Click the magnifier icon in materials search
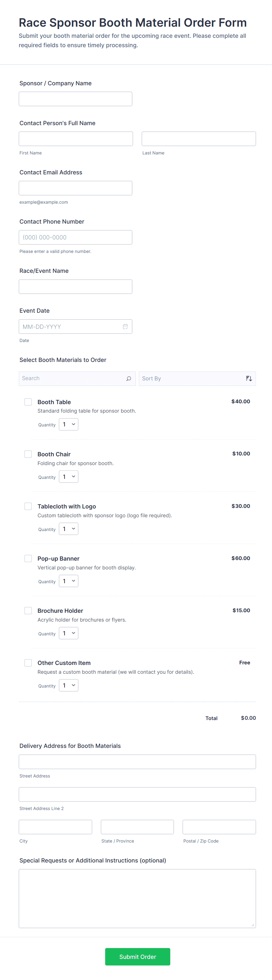The height and width of the screenshot is (980, 272). tap(129, 379)
